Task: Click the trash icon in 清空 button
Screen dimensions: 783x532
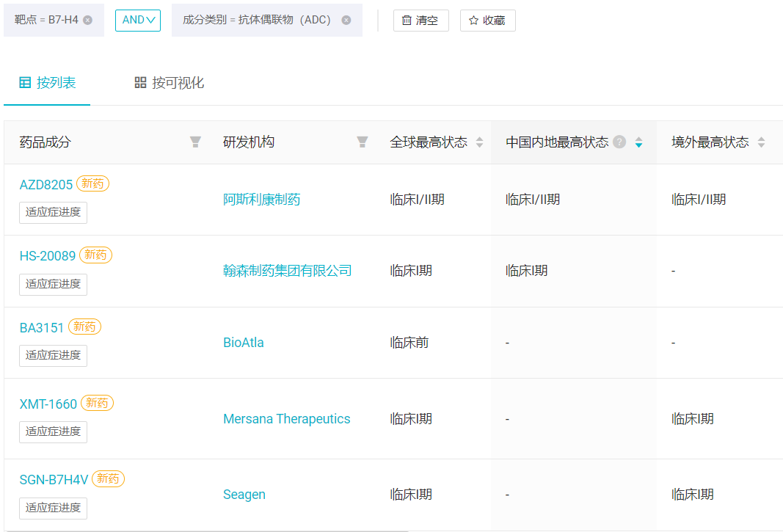Action: click(407, 21)
